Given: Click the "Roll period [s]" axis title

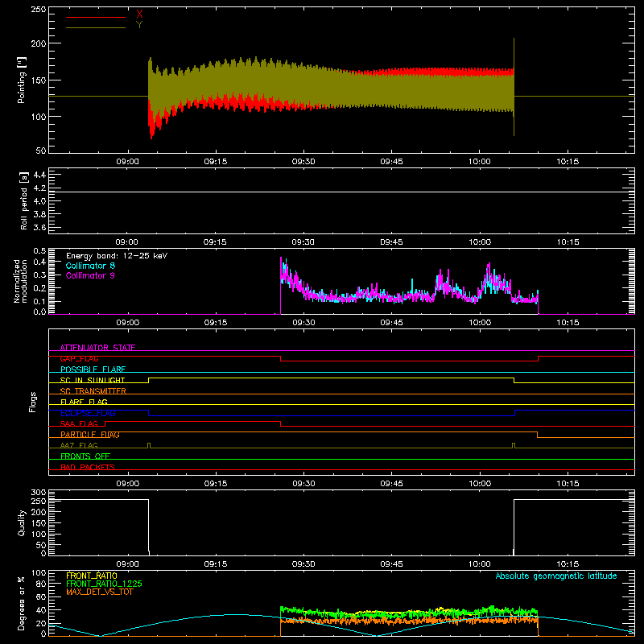Looking at the screenshot, I should tap(24, 200).
